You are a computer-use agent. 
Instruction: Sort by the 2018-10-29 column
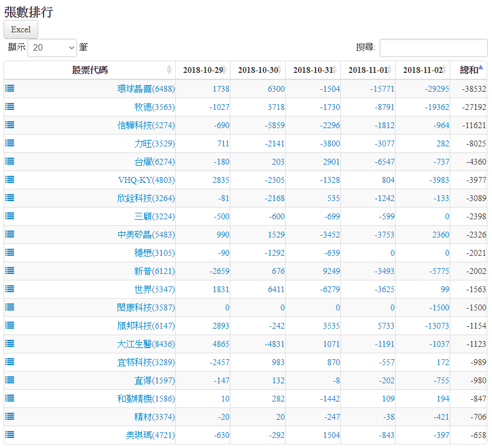coord(202,70)
